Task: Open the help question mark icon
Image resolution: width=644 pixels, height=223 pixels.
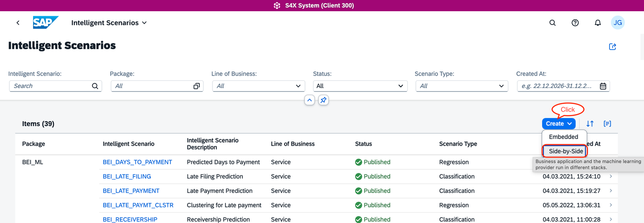Action: click(x=575, y=23)
